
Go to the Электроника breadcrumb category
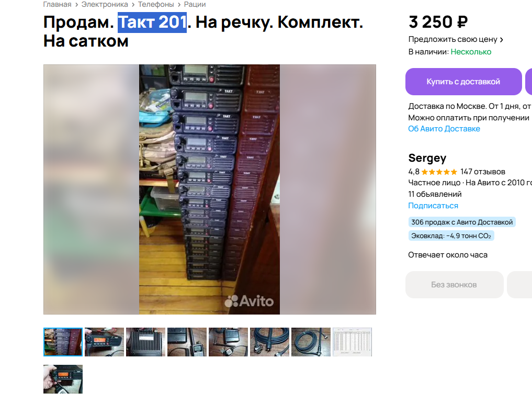[105, 4]
